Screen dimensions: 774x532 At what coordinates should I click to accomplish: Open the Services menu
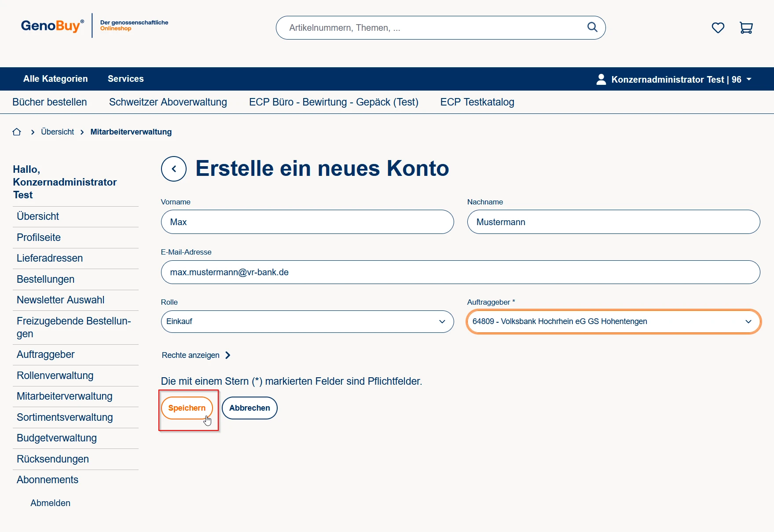[125, 79]
